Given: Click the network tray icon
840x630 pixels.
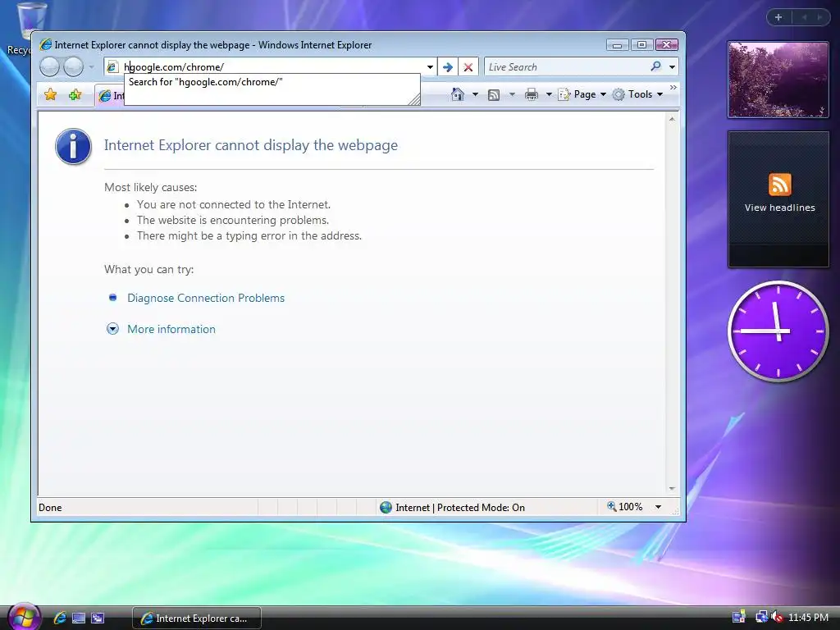Looking at the screenshot, I should click(x=760, y=618).
